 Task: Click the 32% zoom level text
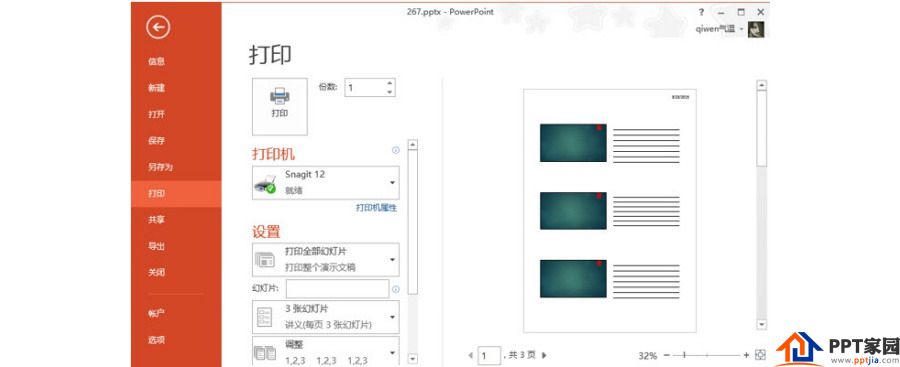pyautogui.click(x=647, y=356)
